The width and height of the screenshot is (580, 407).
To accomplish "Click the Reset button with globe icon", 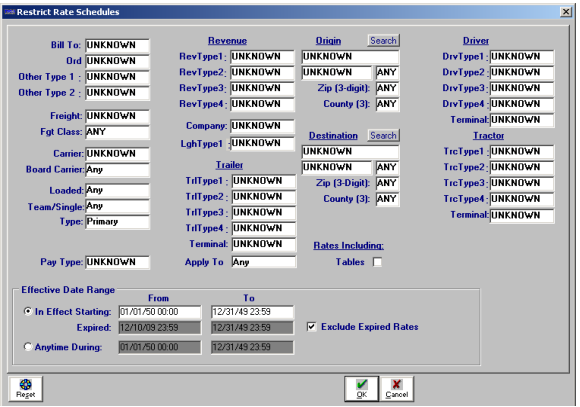I will [26, 388].
